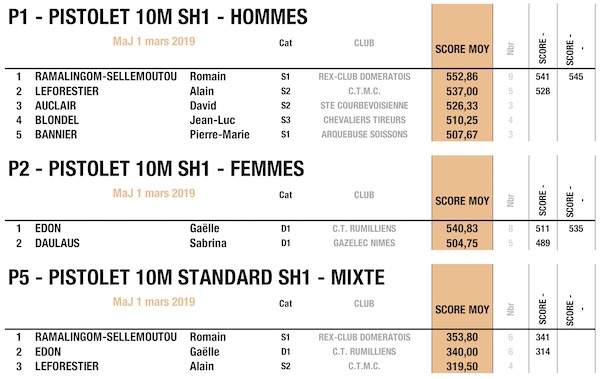Click EDON score 540,83
Screen dimensions: 600x379
click(462, 229)
